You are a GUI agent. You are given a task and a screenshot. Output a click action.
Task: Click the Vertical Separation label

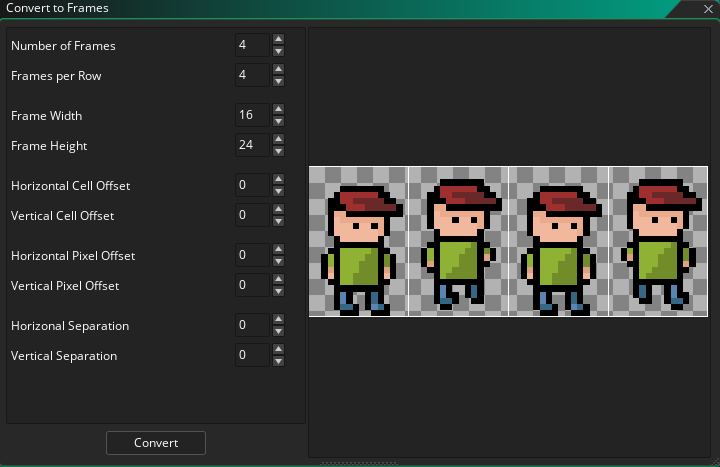click(x=64, y=356)
